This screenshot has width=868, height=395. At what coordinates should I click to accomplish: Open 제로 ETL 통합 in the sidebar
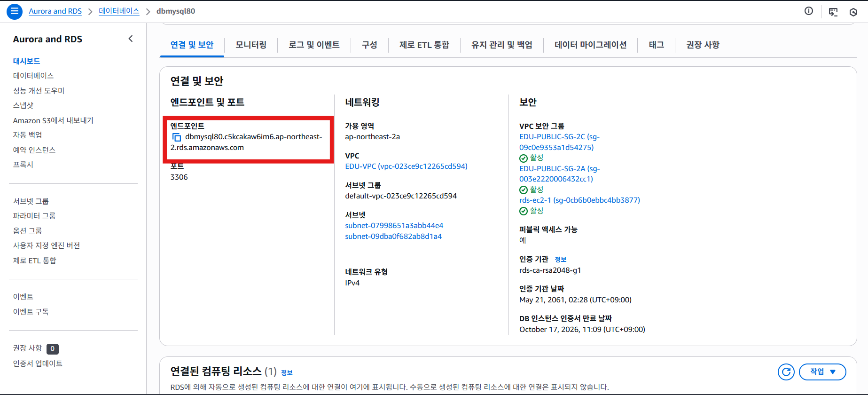35,261
